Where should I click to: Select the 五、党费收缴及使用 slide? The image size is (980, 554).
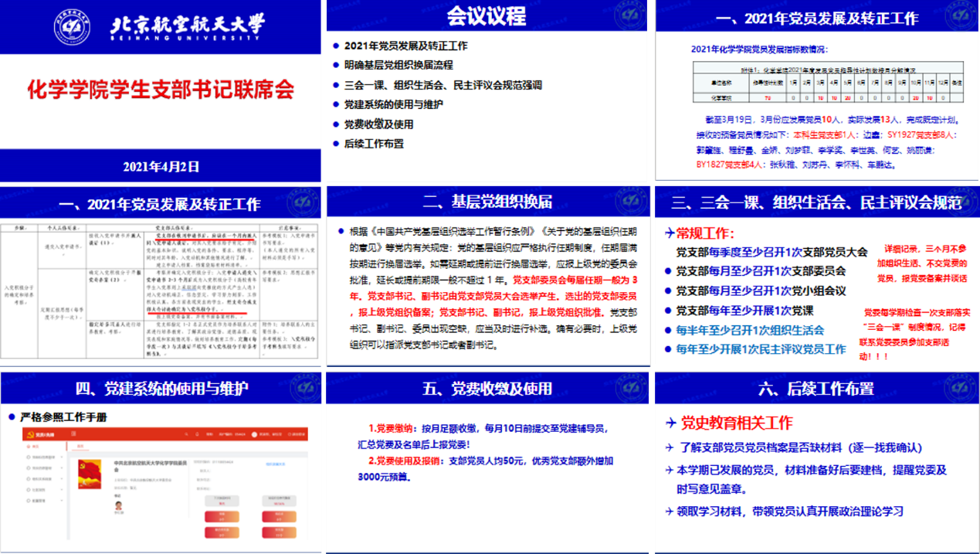click(486, 461)
